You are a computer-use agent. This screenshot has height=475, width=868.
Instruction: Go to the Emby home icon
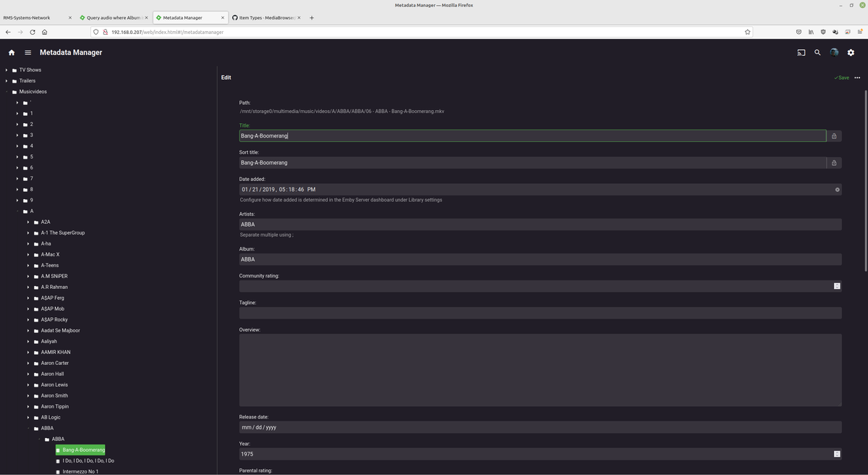tap(12, 52)
